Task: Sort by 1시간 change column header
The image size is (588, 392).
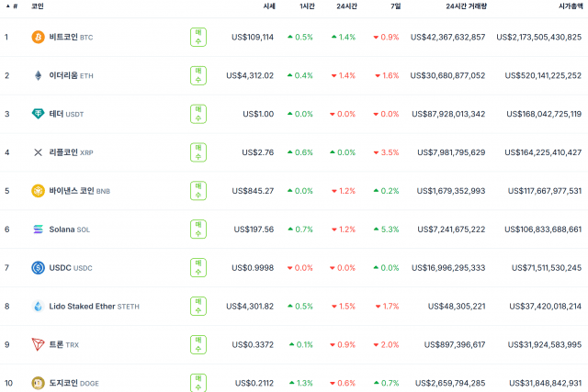Action: [x=307, y=6]
